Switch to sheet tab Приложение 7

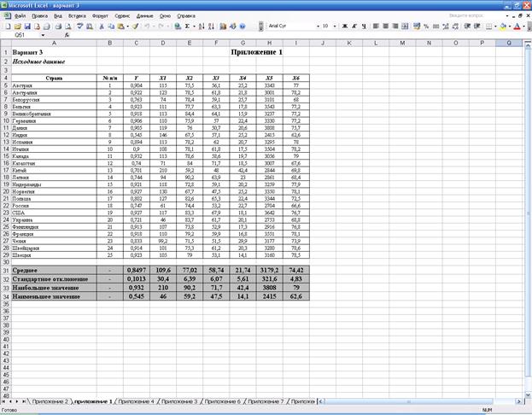pos(266,401)
